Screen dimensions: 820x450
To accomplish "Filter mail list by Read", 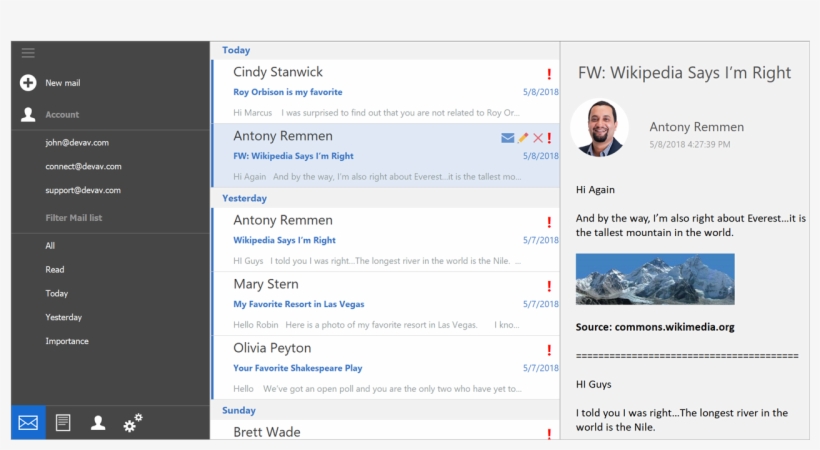I will pyautogui.click(x=55, y=269).
